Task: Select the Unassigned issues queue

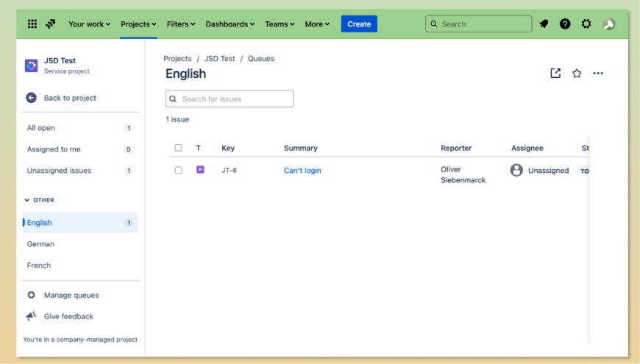Action: pos(59,171)
